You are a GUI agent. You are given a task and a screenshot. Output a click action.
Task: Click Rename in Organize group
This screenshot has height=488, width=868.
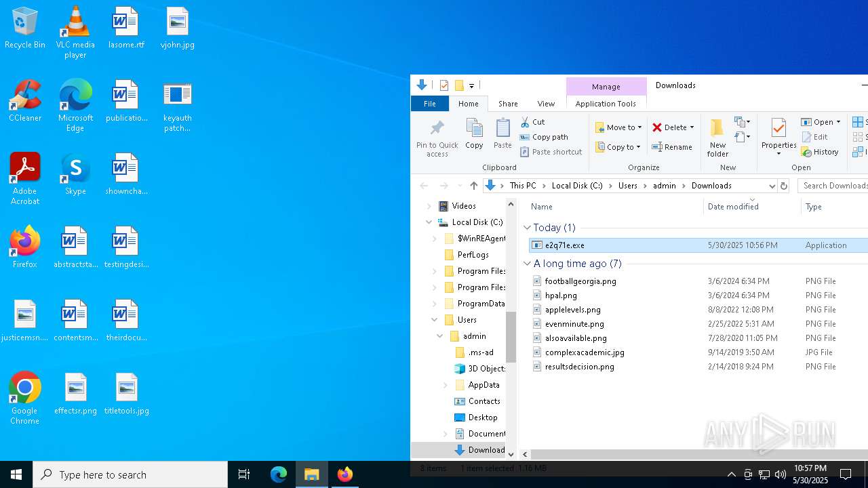click(672, 147)
